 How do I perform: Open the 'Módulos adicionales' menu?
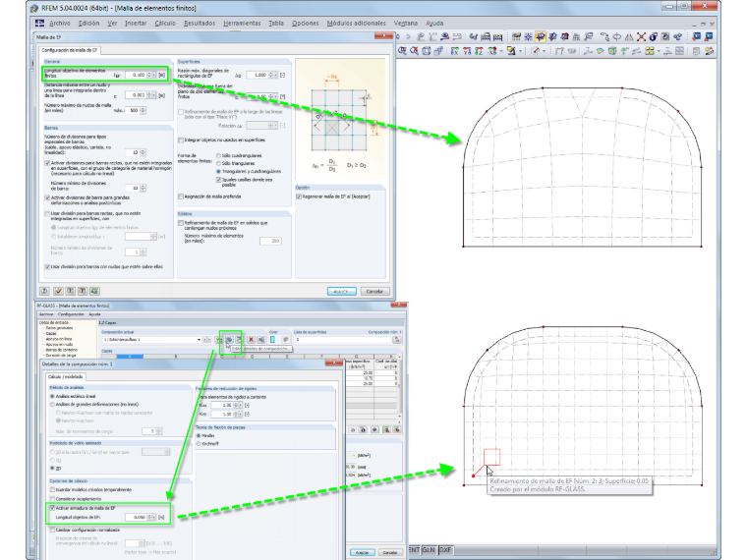click(x=356, y=23)
